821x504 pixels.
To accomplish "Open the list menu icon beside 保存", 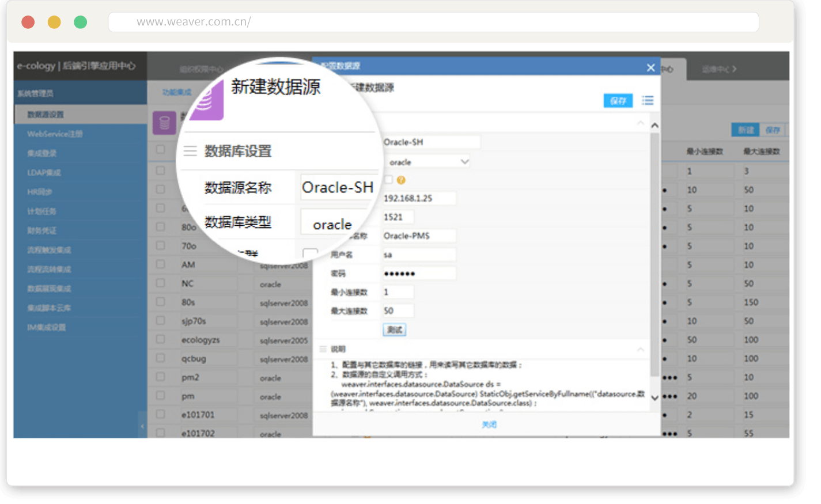I will pyautogui.click(x=648, y=101).
